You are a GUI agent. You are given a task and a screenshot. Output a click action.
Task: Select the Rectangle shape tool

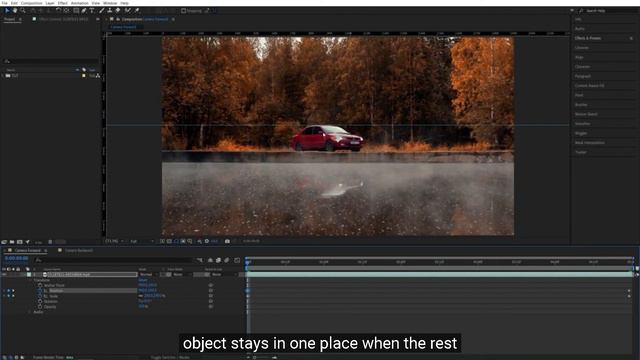(76, 11)
